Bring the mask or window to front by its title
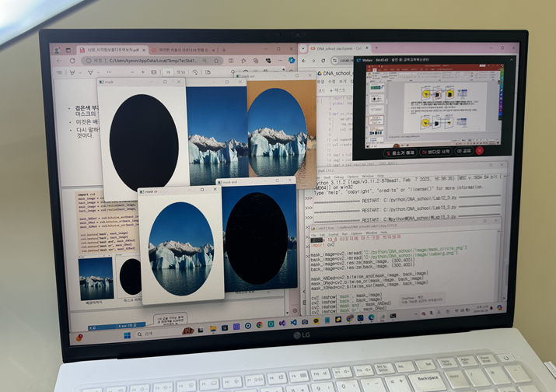This screenshot has width=556, height=392. point(151,191)
